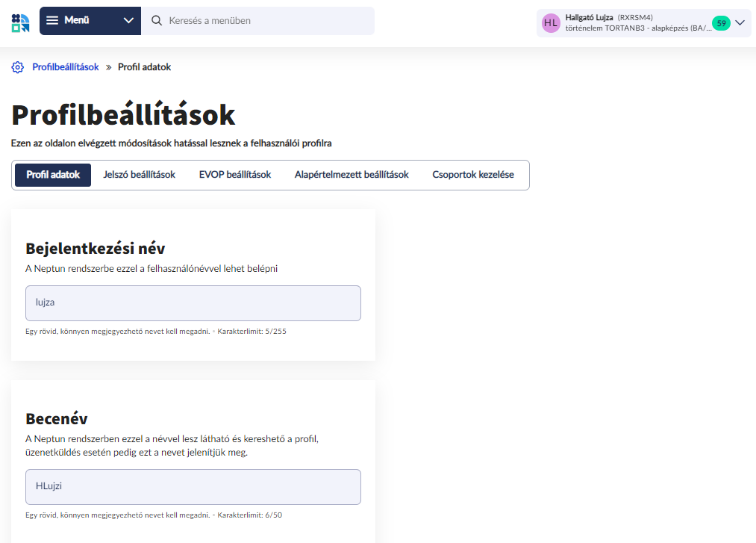The image size is (756, 543).
Task: Click the hamburger menu icon
Action: (52, 21)
